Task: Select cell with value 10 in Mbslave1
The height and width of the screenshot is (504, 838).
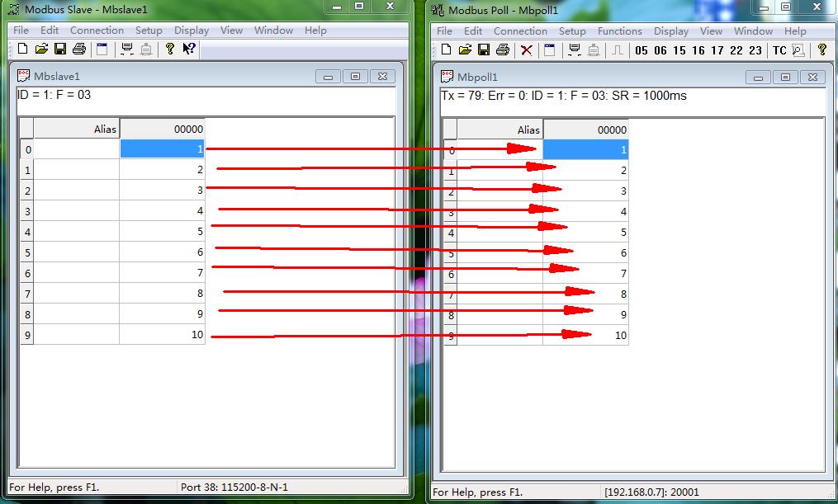Action: pyautogui.click(x=162, y=335)
